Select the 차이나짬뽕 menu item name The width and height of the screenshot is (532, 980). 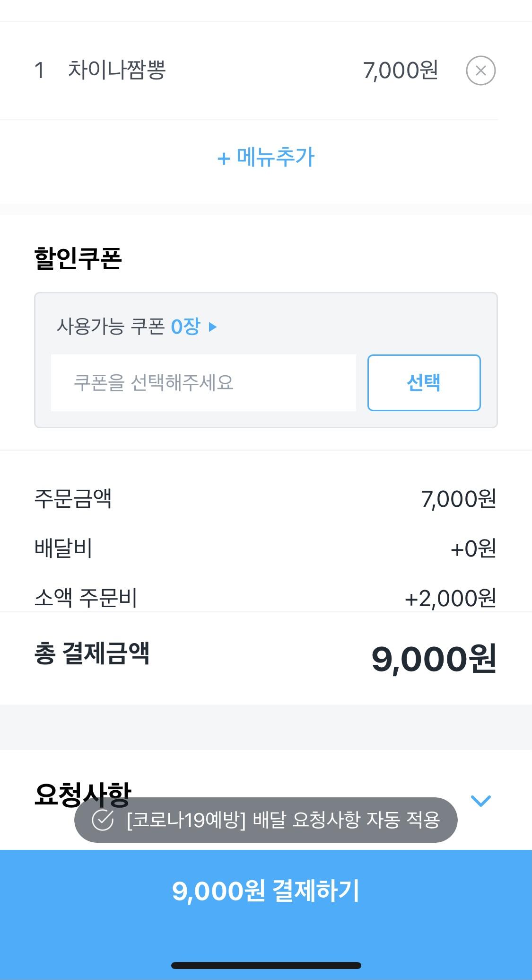116,70
